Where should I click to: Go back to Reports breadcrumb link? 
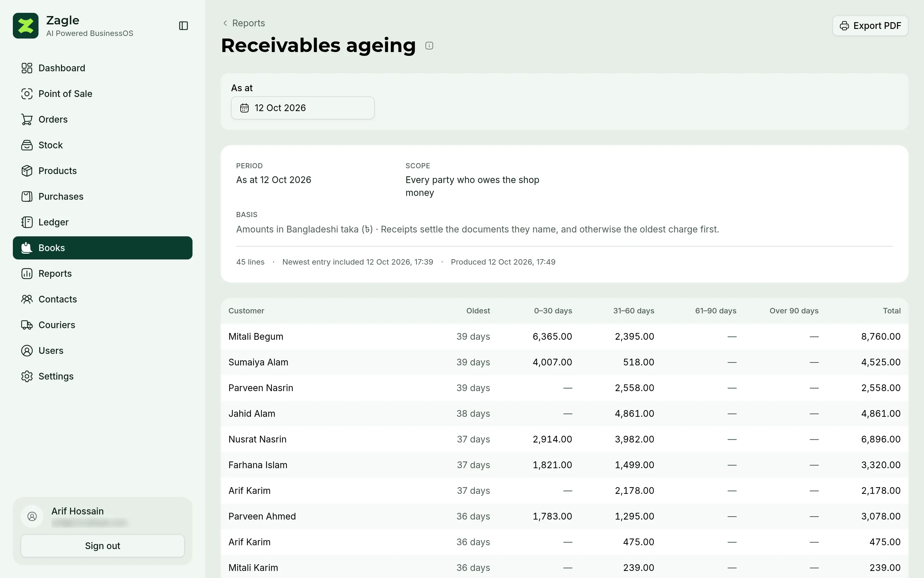244,23
